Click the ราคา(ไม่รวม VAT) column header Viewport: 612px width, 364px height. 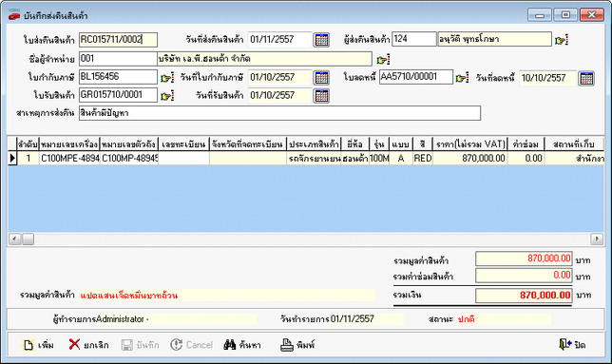click(470, 144)
